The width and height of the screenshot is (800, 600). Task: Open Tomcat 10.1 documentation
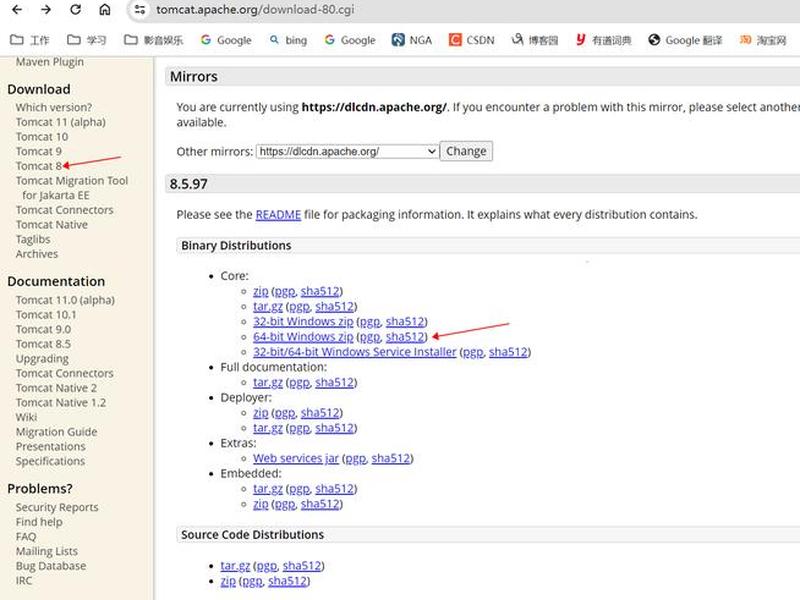click(x=46, y=315)
